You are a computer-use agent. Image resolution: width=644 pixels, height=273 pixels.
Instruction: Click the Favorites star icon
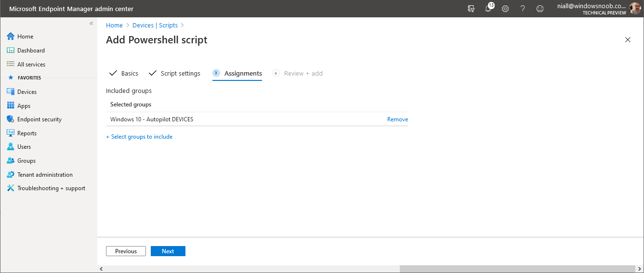(x=11, y=78)
